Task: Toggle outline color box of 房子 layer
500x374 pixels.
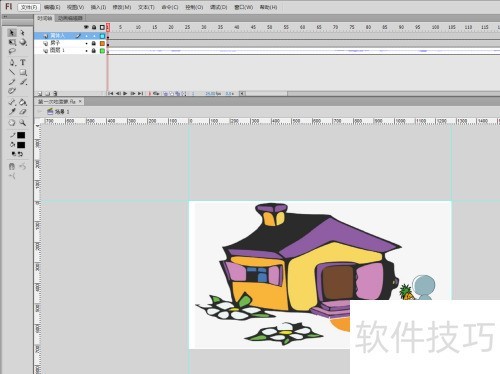Action: tap(102, 43)
